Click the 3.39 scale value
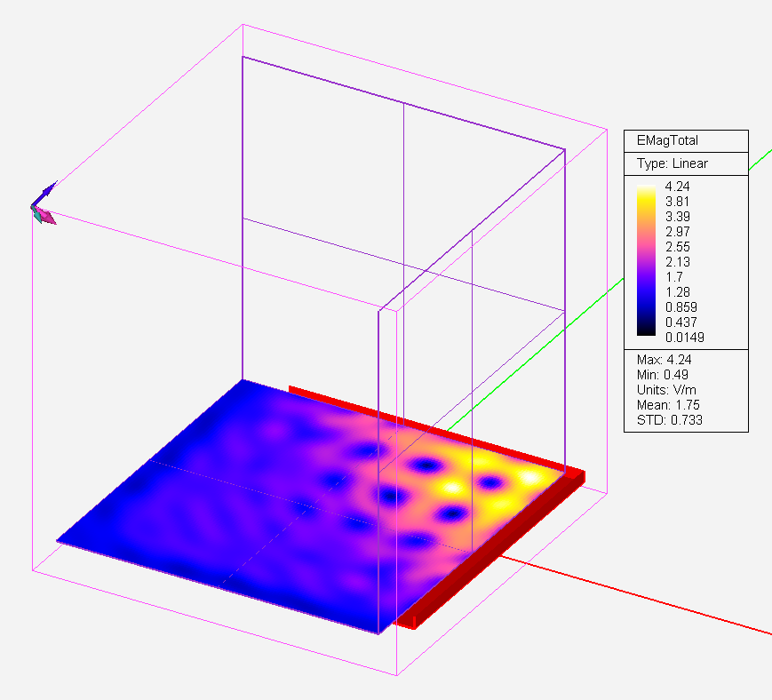 click(678, 217)
